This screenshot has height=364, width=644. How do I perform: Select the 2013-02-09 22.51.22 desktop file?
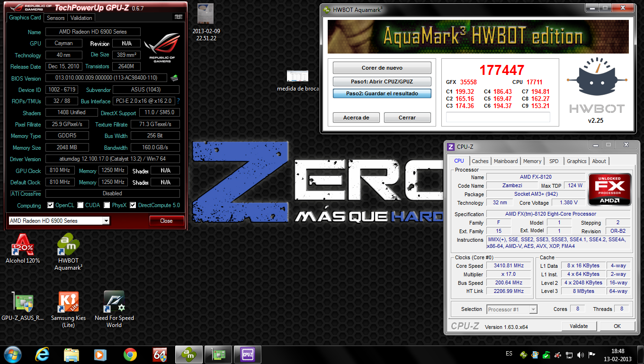(206, 22)
